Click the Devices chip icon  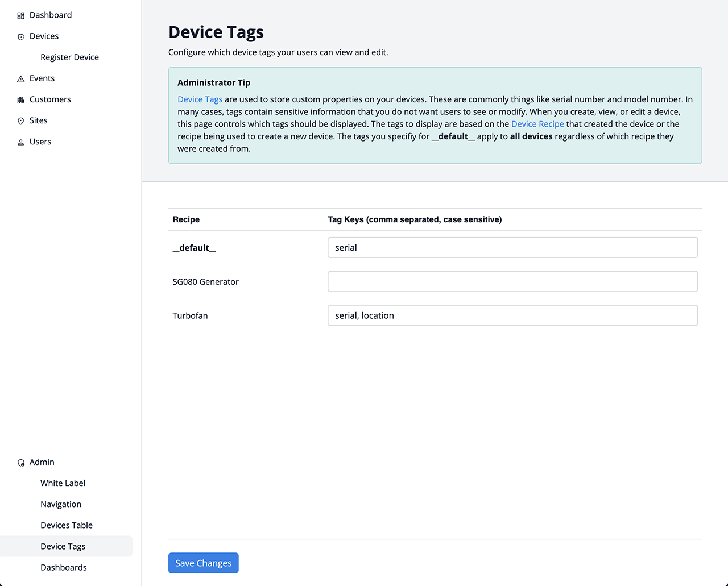[x=21, y=36]
